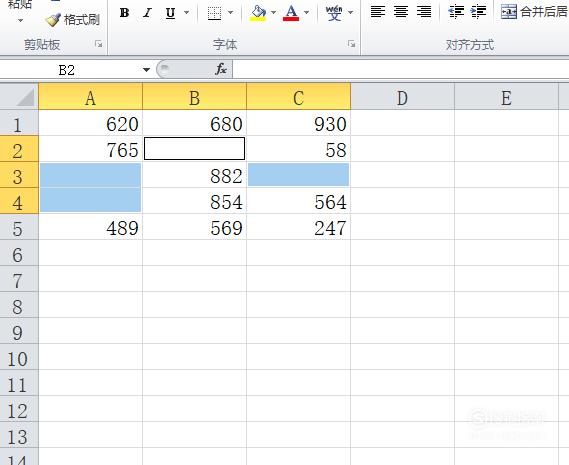Image resolution: width=569 pixels, height=465 pixels.
Task: Click cell containing 765
Action: point(91,149)
